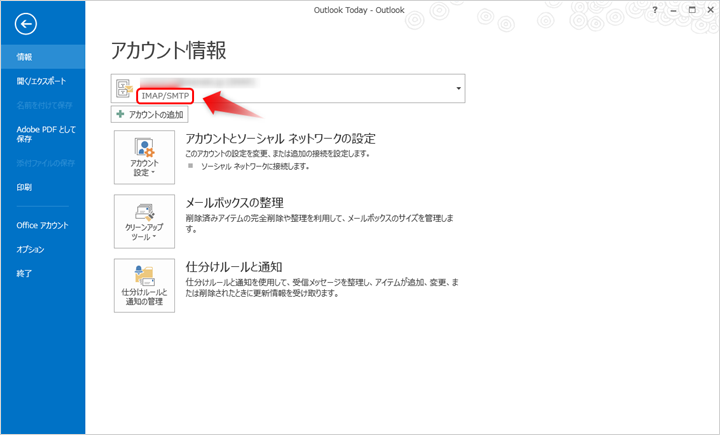Minimize the Outlook window
The height and width of the screenshot is (435, 720).
(x=673, y=10)
